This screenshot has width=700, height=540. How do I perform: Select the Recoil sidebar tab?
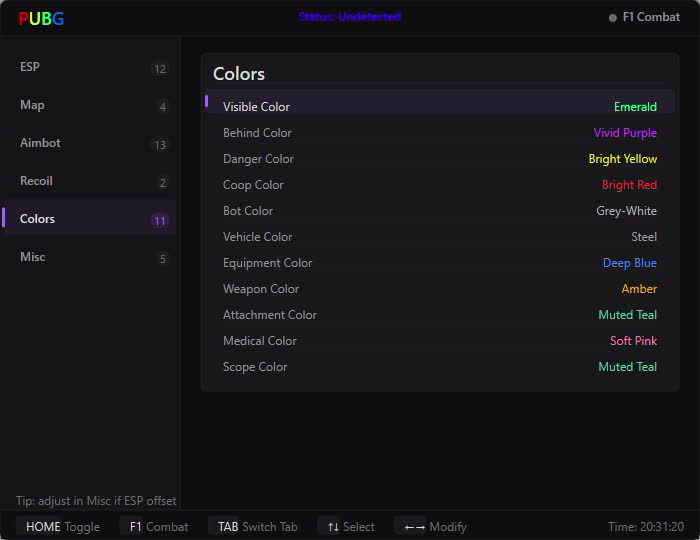(x=89, y=181)
